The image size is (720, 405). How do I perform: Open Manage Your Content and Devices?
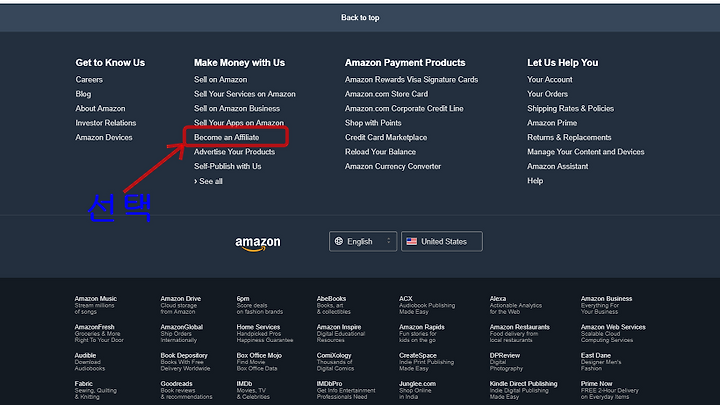point(585,152)
